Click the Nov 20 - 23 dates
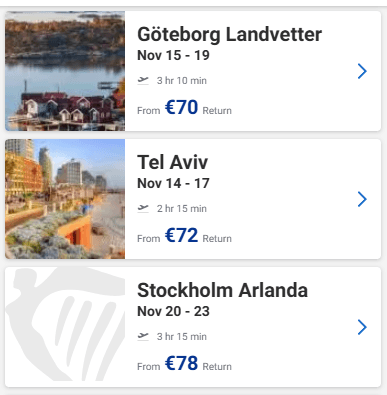The height and width of the screenshot is (395, 387). click(173, 311)
